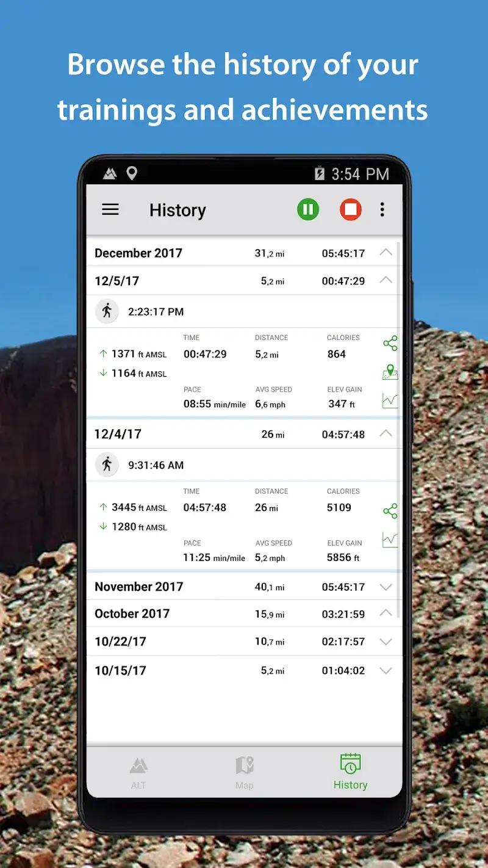Open elevation chart for 12/5/17 workout
Image resolution: width=488 pixels, height=868 pixels.
390,399
